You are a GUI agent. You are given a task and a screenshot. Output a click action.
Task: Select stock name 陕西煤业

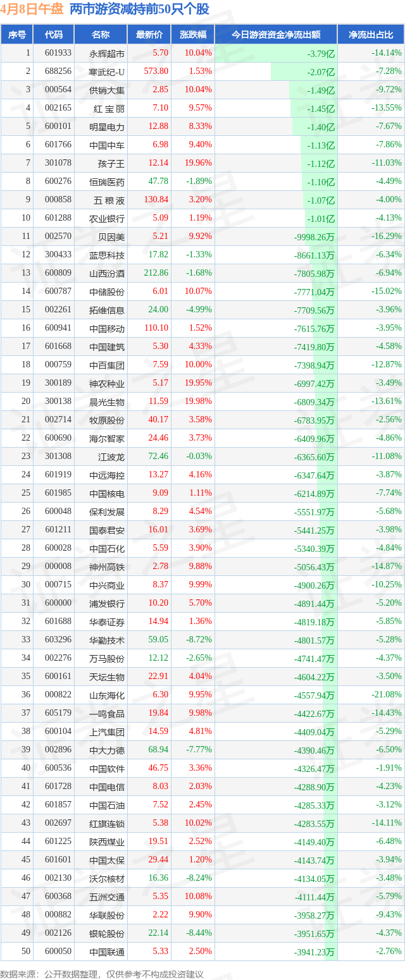tap(108, 842)
